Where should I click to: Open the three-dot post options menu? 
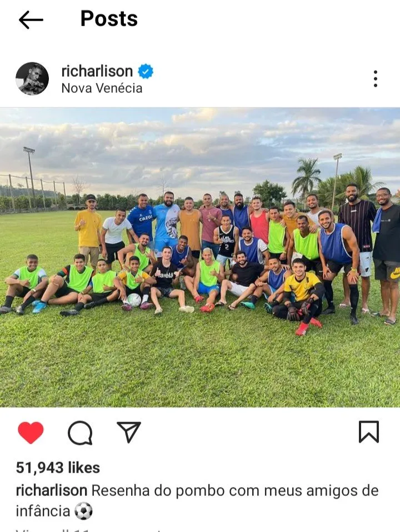tap(375, 79)
